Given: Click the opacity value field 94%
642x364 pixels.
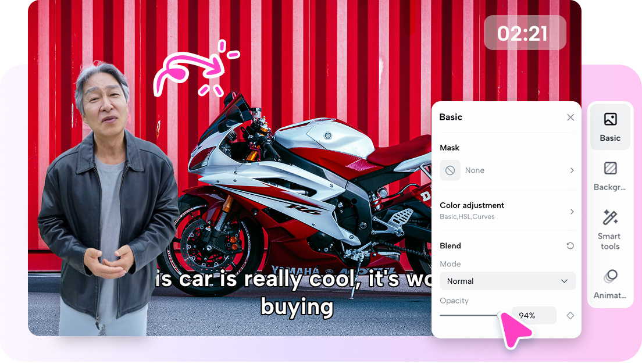Looking at the screenshot, I should [x=534, y=315].
